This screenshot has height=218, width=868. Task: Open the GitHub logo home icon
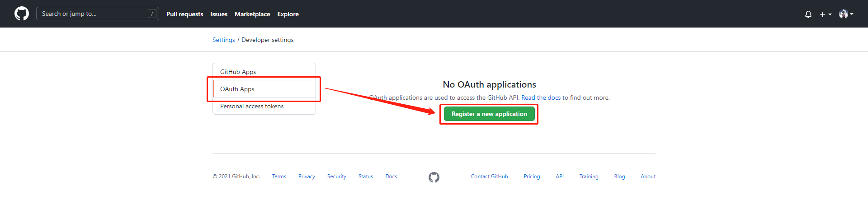point(22,14)
